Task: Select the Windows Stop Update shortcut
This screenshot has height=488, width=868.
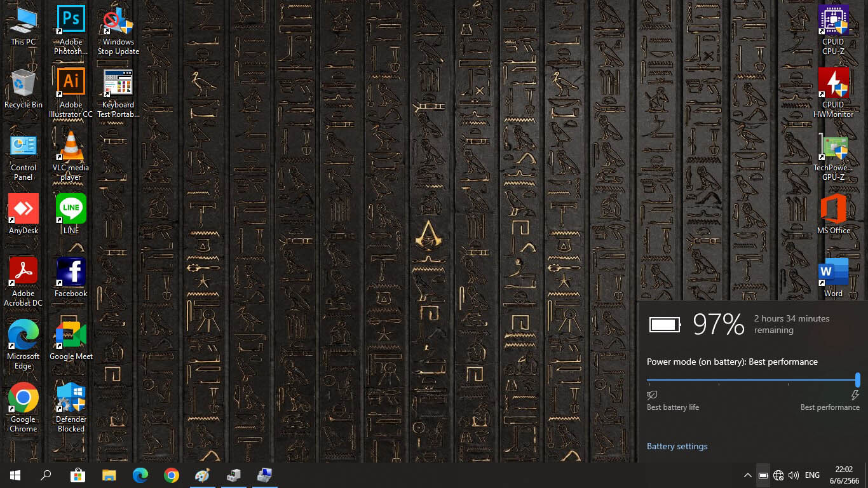Action: [x=118, y=30]
